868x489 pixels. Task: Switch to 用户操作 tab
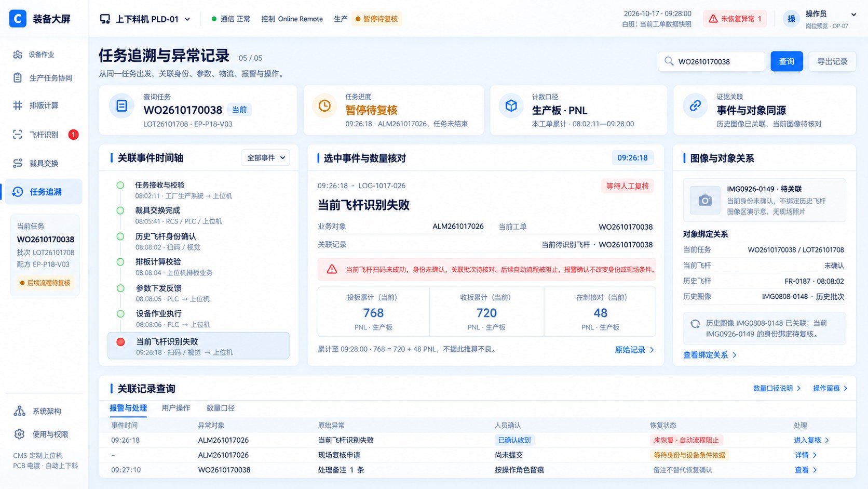[x=176, y=408]
